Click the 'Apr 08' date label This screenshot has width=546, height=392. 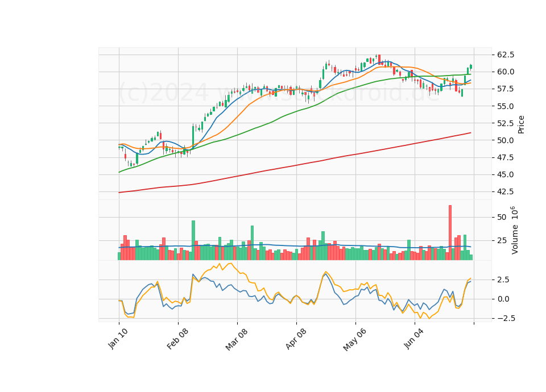(x=296, y=339)
